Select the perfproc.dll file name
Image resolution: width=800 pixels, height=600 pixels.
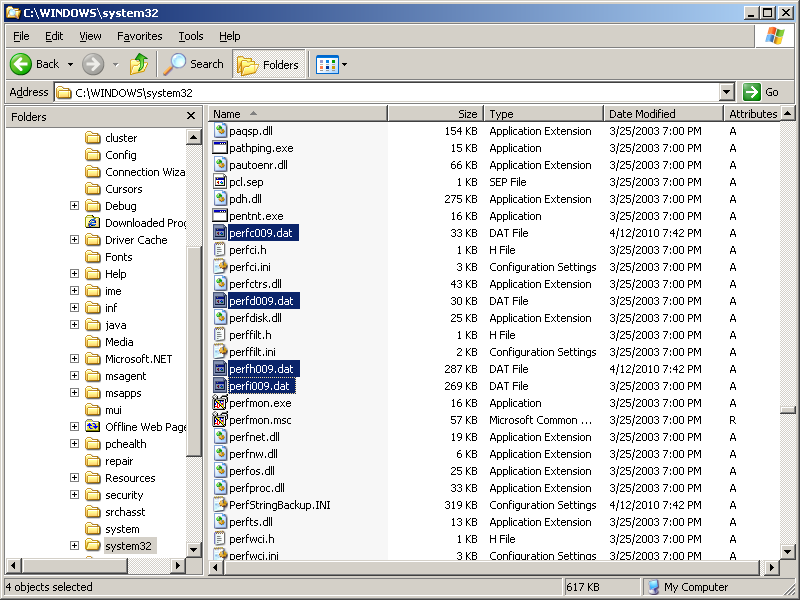[257, 488]
